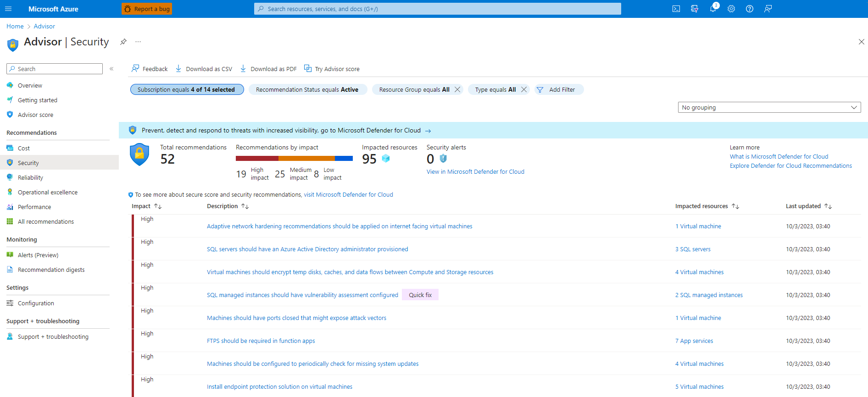Pin the Advisor Security page
The image size is (868, 397).
tap(123, 42)
